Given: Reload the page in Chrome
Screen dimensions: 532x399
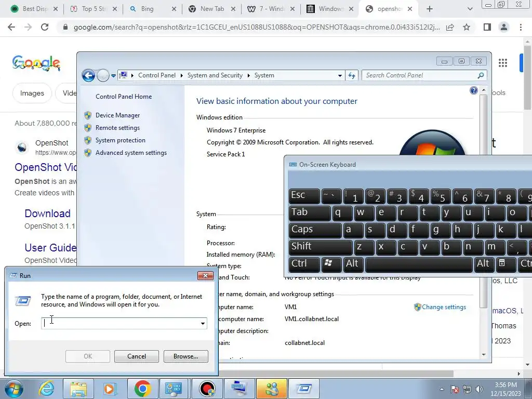Looking at the screenshot, I should (x=45, y=27).
